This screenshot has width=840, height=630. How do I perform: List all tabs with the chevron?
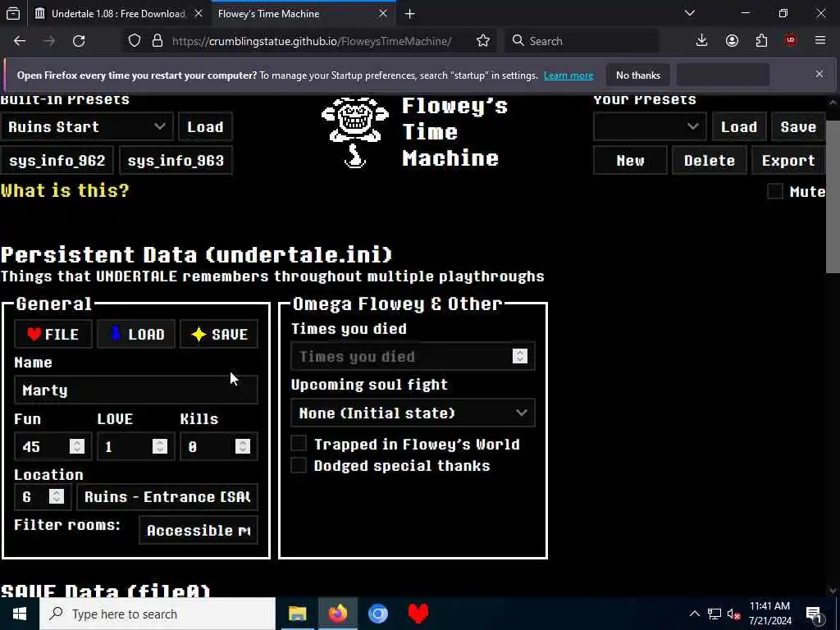coord(690,13)
